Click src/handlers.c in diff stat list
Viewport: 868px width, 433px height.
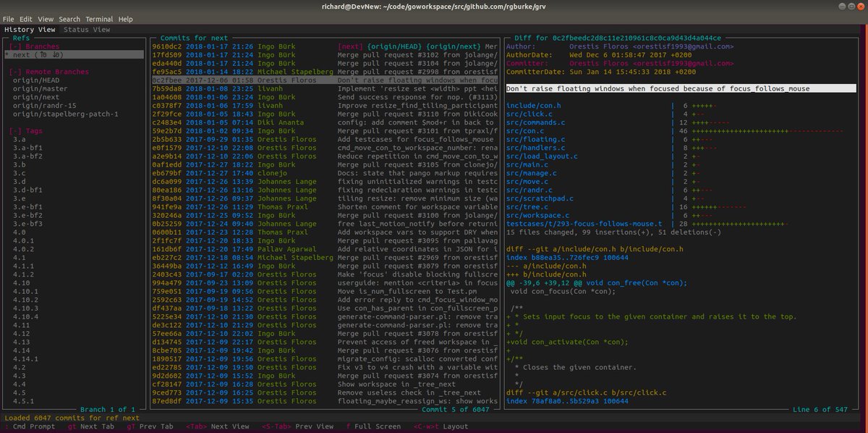click(x=535, y=148)
